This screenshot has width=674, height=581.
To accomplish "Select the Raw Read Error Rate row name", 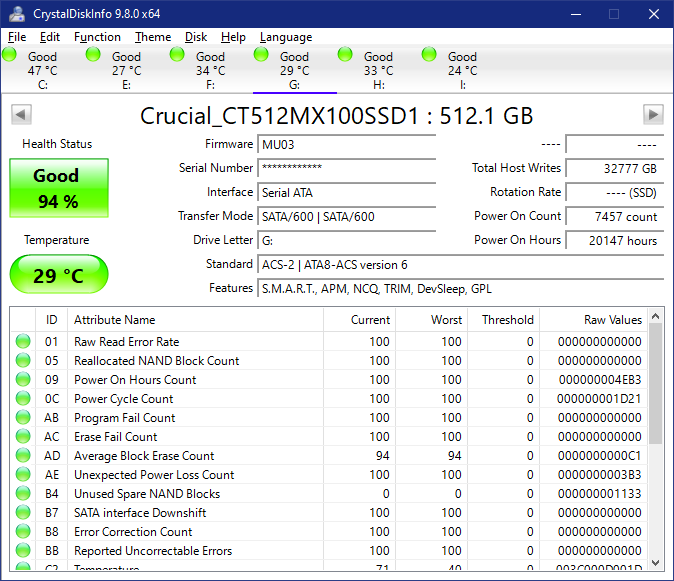I will click(x=126, y=342).
